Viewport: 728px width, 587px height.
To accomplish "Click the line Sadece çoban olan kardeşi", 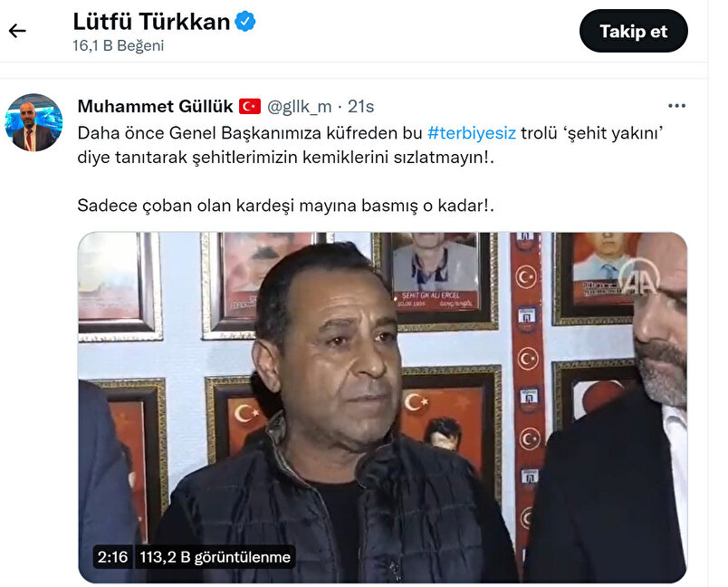I will pos(285,206).
